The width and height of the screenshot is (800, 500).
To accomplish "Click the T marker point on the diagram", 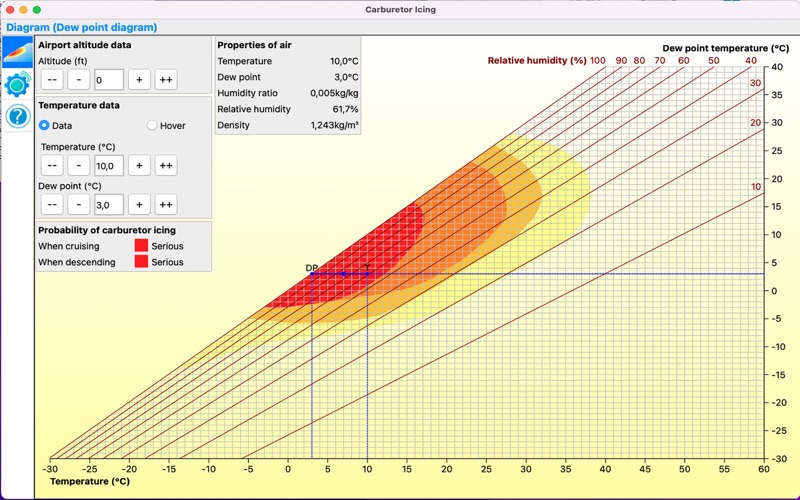I will pyautogui.click(x=367, y=274).
